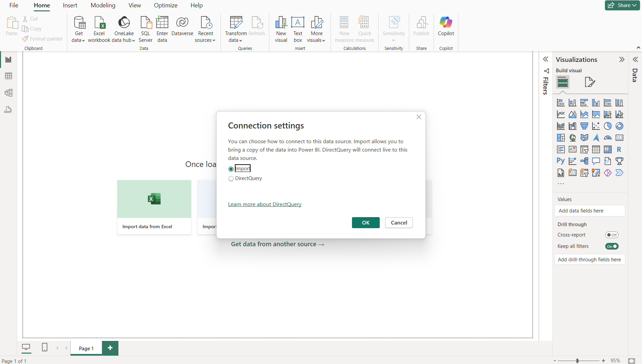Open the Get data dropdown

click(x=79, y=29)
